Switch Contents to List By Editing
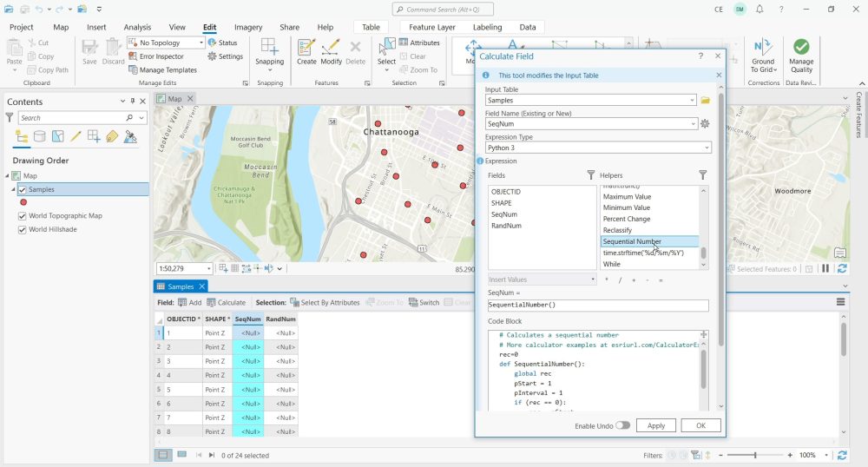Image resolution: width=868 pixels, height=467 pixels. click(x=76, y=136)
